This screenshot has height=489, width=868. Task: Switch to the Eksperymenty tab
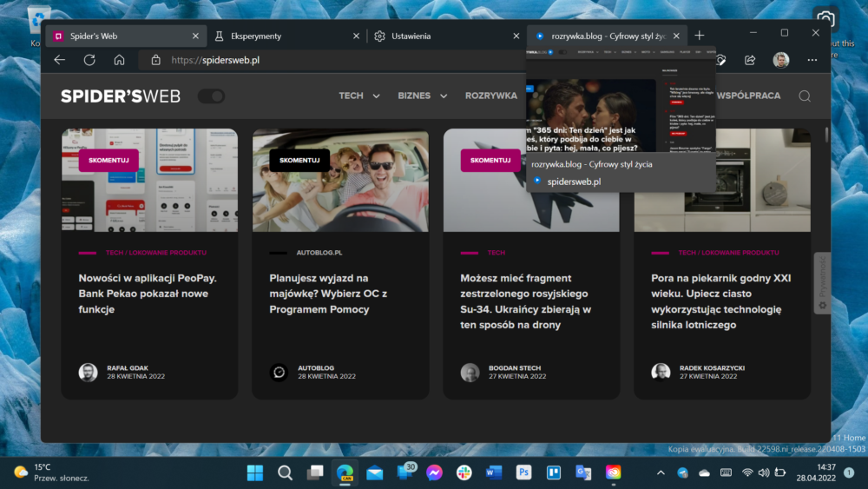[286, 36]
